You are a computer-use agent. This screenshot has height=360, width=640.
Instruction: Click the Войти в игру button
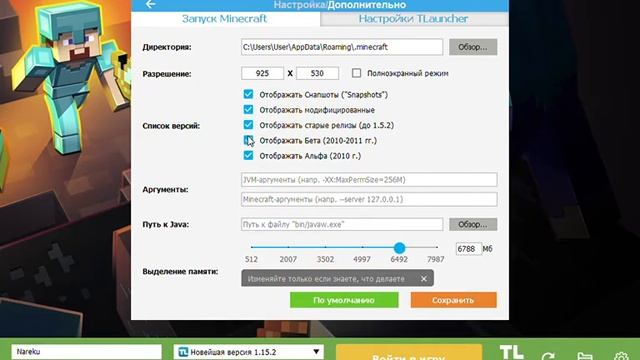tap(409, 353)
